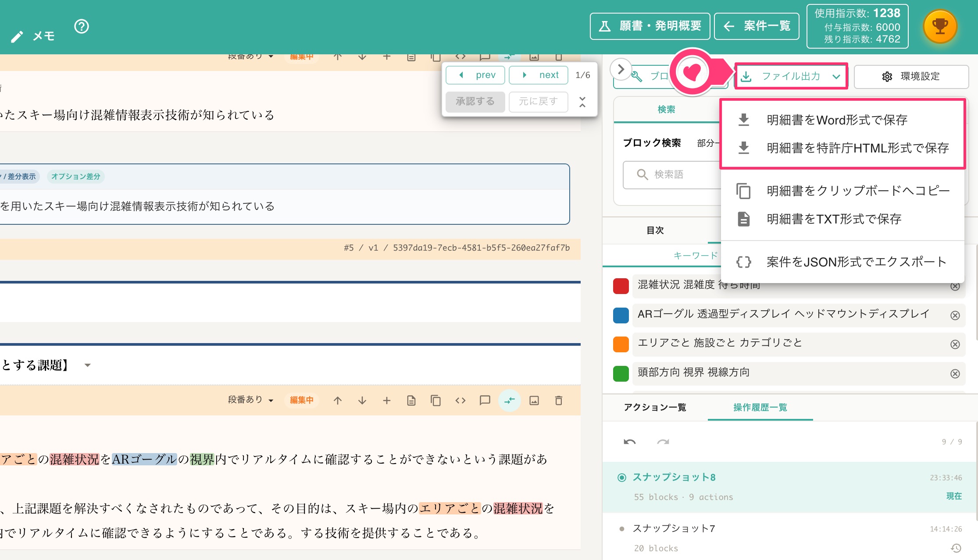Open 環境設定 settings

tap(911, 76)
